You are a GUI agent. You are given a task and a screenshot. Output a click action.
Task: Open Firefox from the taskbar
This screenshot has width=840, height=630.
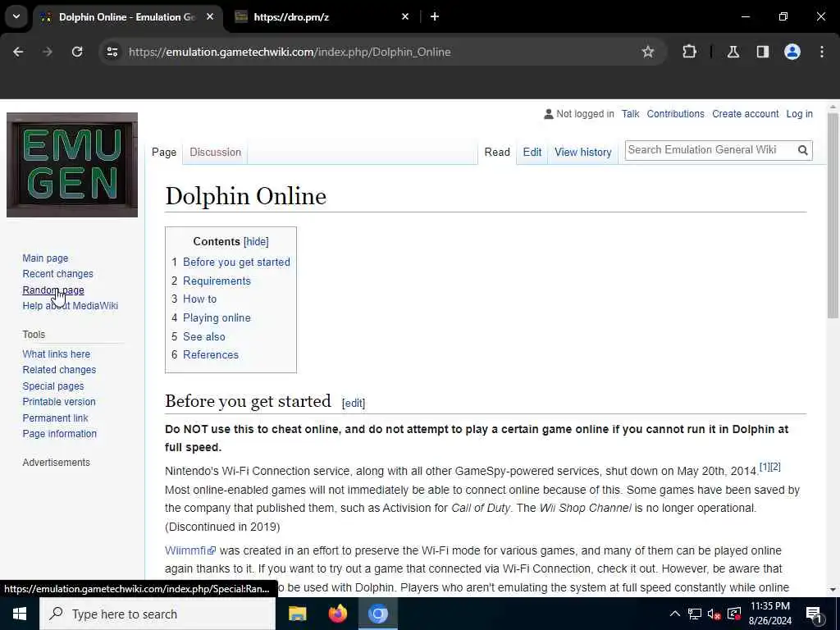tap(337, 614)
